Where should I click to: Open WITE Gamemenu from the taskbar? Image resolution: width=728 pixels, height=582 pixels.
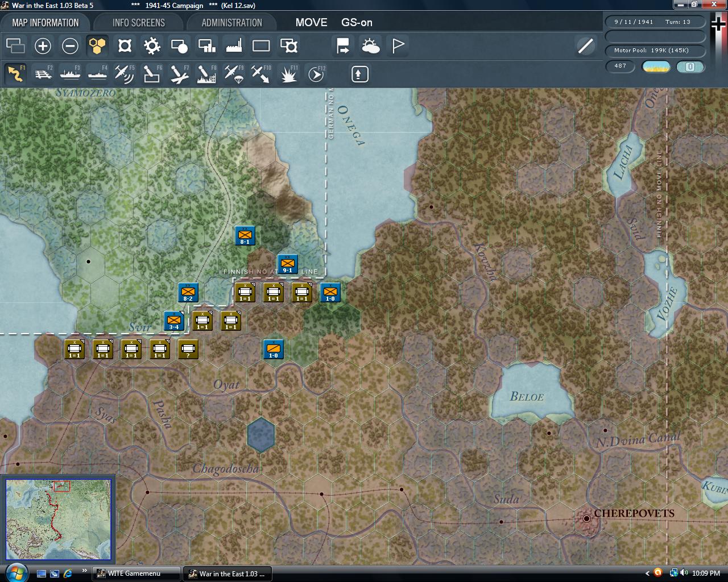[136, 573]
